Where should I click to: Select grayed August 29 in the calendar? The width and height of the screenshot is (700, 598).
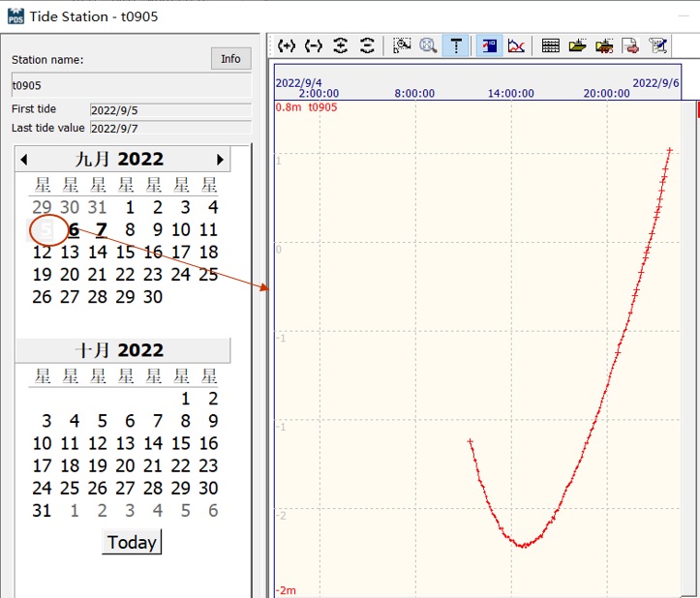point(42,207)
